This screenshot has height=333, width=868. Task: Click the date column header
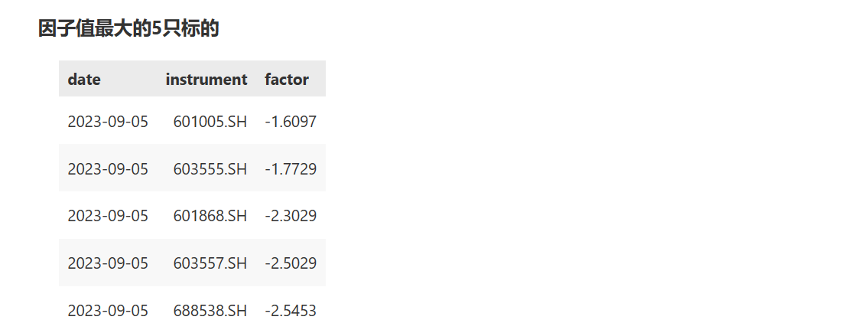click(84, 79)
